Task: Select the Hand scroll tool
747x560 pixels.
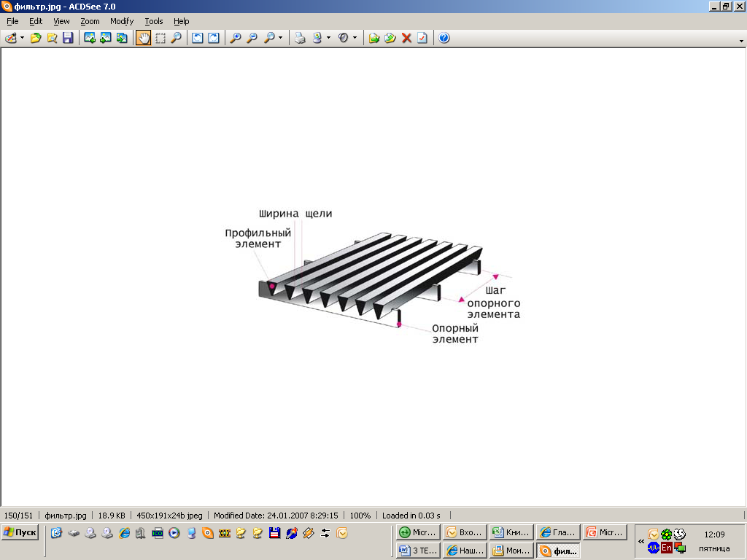Action: (x=144, y=38)
